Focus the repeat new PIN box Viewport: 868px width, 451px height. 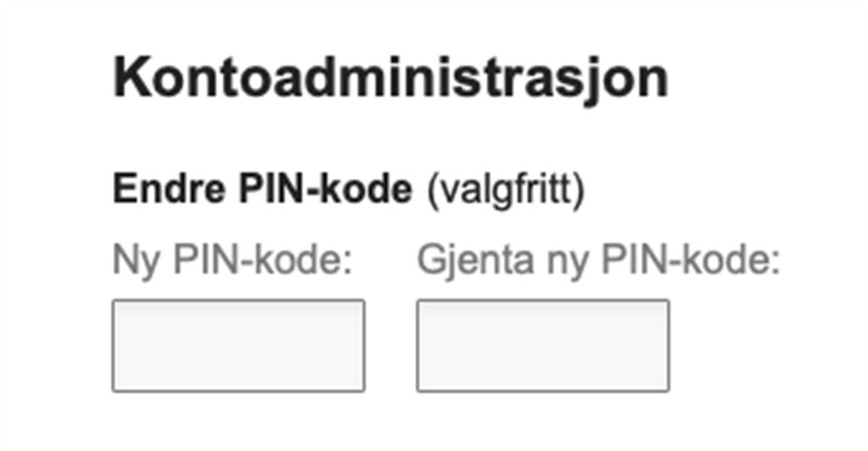coord(542,346)
